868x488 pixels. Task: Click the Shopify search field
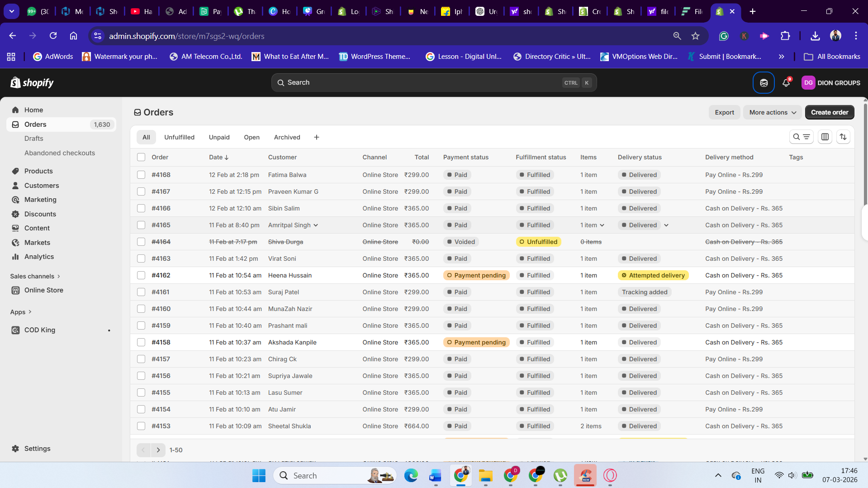[433, 82]
